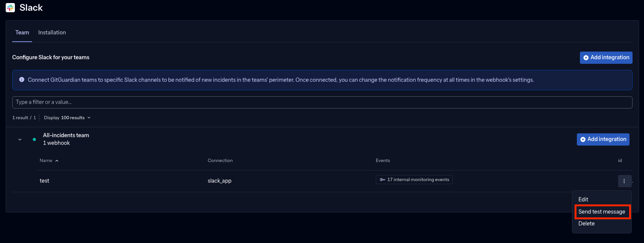The width and height of the screenshot is (644, 243).
Task: Open the three-dot menu for test webhook
Action: click(624, 181)
